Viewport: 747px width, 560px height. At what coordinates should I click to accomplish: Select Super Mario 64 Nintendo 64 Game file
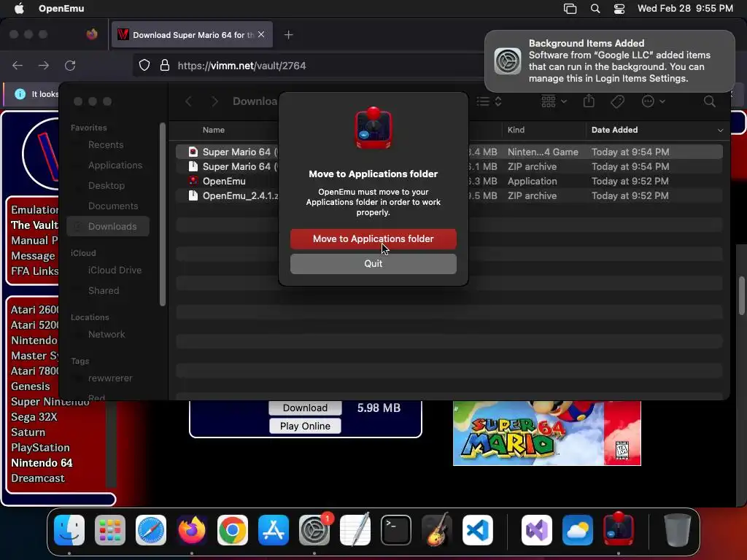click(449, 152)
